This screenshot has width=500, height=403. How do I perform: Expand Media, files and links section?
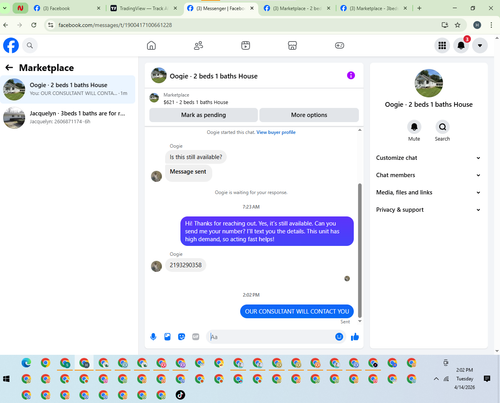[x=428, y=192]
